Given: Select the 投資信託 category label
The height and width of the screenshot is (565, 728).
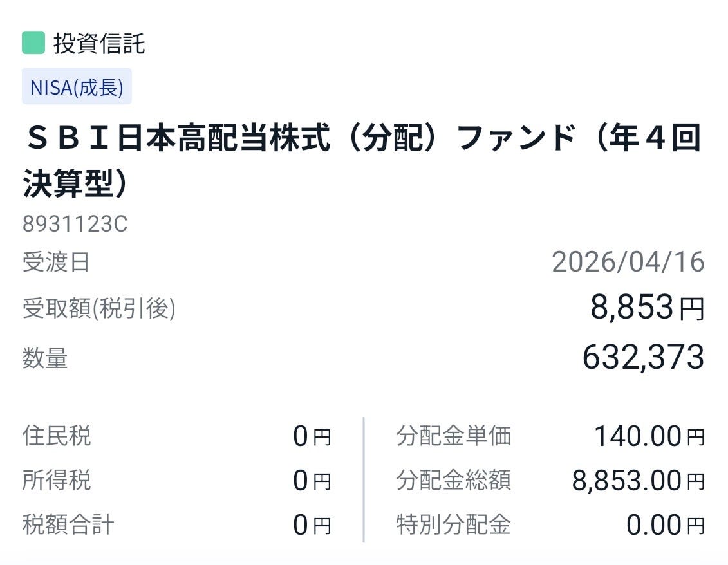Looking at the screenshot, I should tap(99, 43).
